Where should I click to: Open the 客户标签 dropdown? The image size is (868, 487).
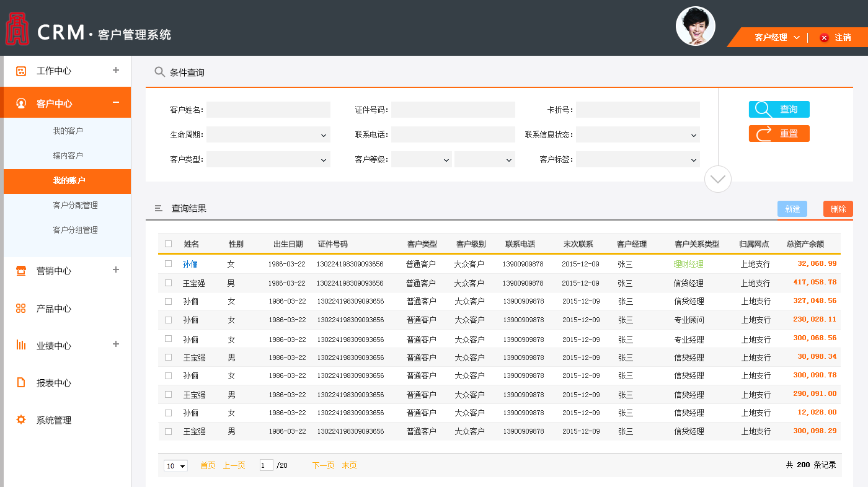click(x=637, y=159)
